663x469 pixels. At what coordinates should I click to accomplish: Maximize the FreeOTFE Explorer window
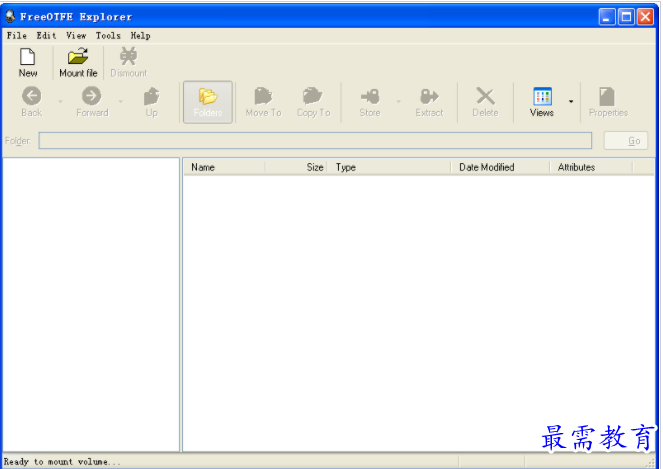point(626,17)
